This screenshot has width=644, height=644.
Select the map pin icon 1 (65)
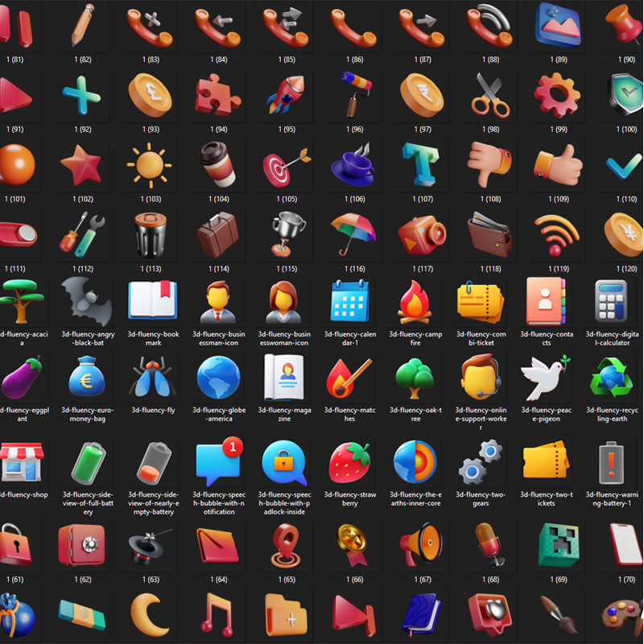(x=286, y=547)
